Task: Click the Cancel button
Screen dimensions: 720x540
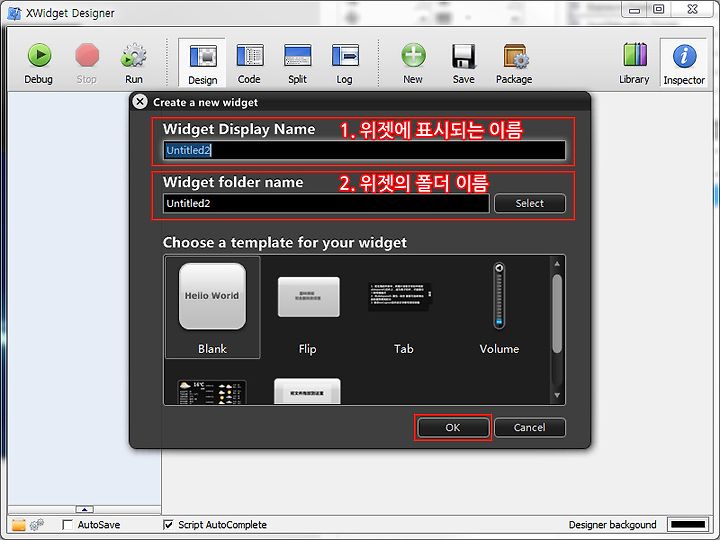Action: coord(529,428)
